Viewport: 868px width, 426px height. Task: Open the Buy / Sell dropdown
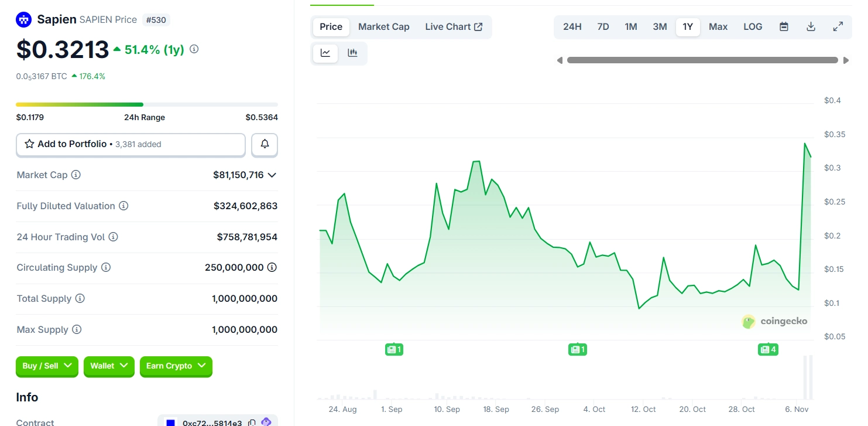point(47,366)
